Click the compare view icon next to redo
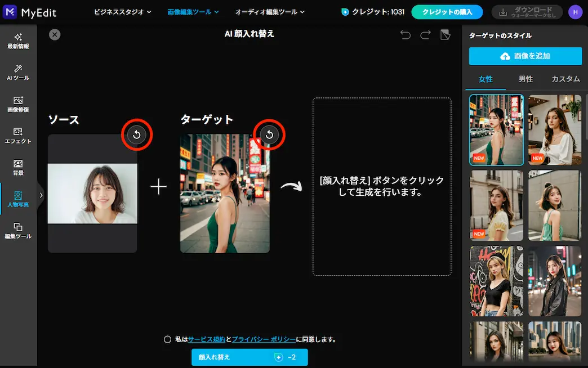The image size is (588, 368). coord(446,34)
